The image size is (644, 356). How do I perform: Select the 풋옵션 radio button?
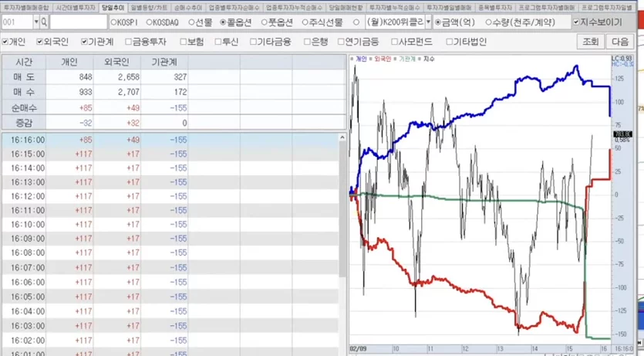[264, 22]
